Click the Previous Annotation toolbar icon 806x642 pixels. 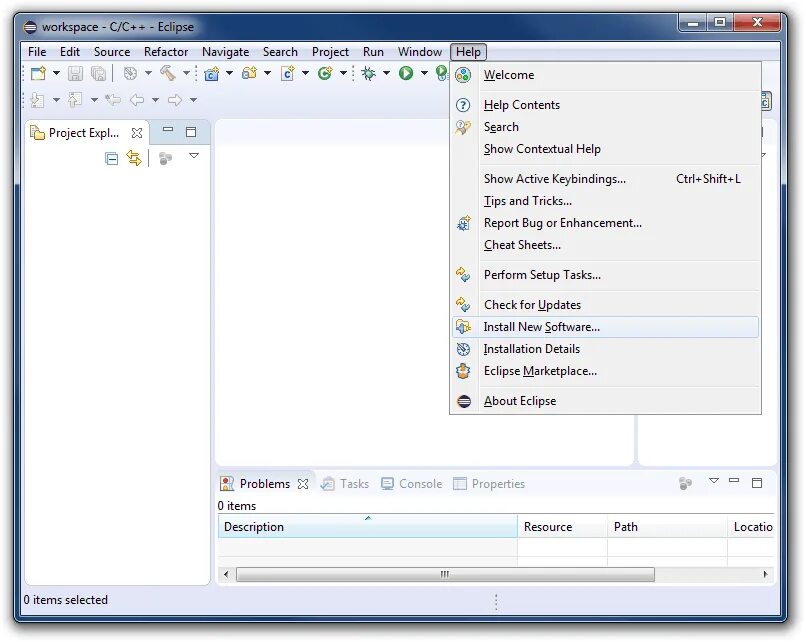75,100
